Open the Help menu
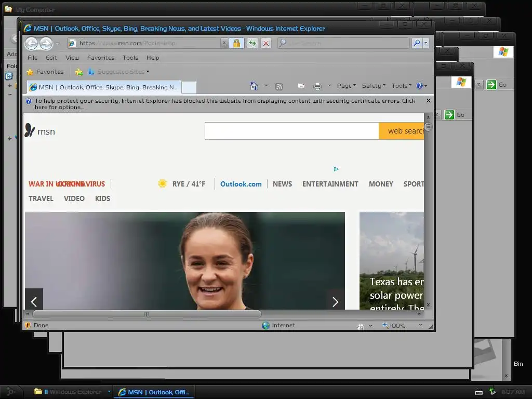532x399 pixels. pyautogui.click(x=153, y=58)
